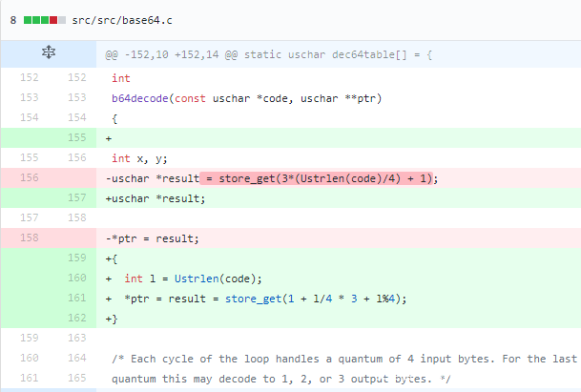Screen dimensions: 581x392
Task: Click the green and red diffstat blocks
Action: pyautogui.click(x=45, y=19)
